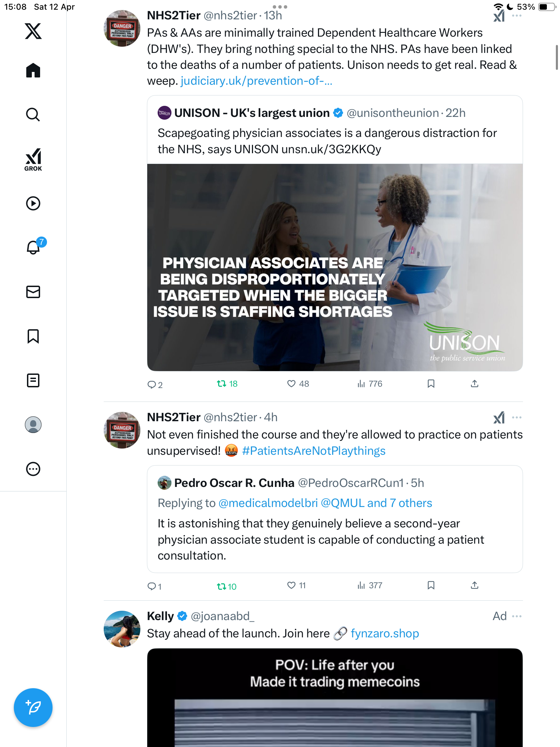Open UNISON - UK's largest union profile
Image resolution: width=560 pixels, height=747 pixels.
tap(252, 113)
